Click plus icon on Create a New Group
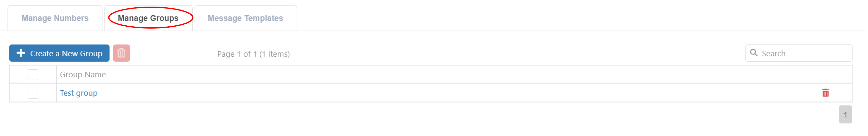868x136 pixels. tap(21, 53)
